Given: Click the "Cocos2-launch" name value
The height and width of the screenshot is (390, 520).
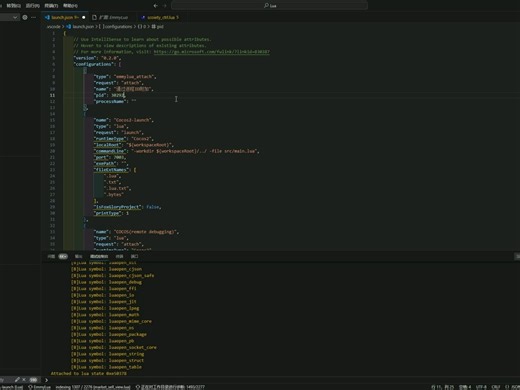Looking at the screenshot, I should [x=132, y=120].
